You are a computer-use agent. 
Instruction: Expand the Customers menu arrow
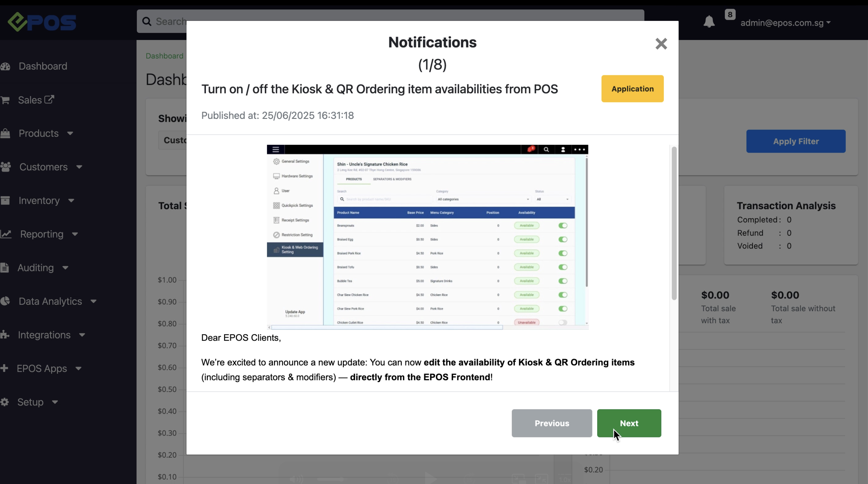[79, 167]
